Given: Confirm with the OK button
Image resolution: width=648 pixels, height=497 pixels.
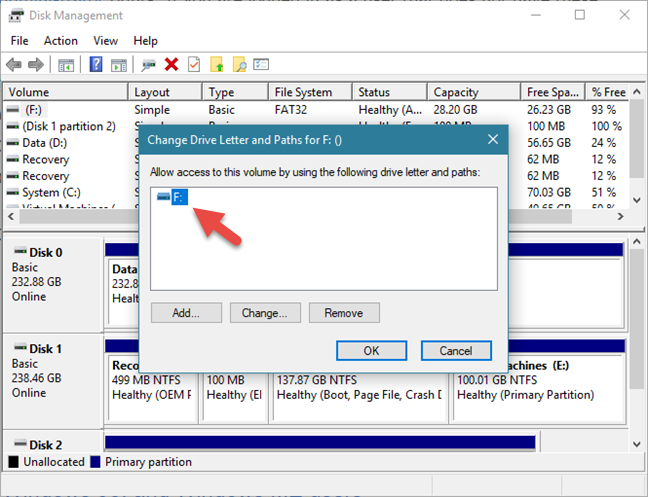Looking at the screenshot, I should [372, 351].
